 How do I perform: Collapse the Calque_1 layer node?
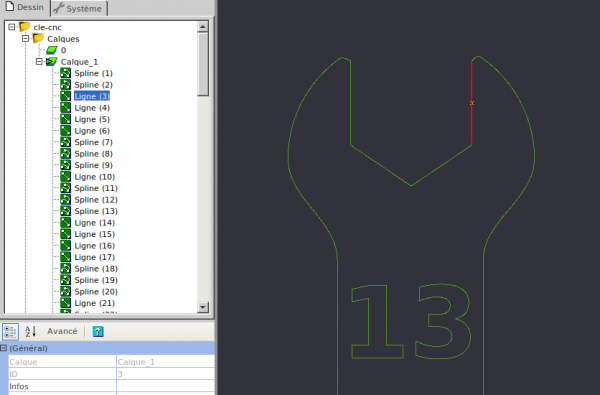(x=39, y=61)
